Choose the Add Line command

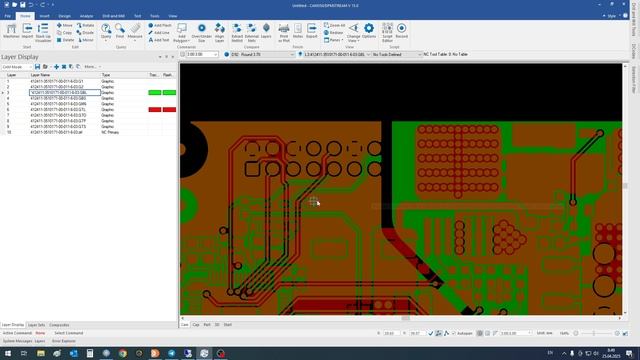click(x=159, y=33)
